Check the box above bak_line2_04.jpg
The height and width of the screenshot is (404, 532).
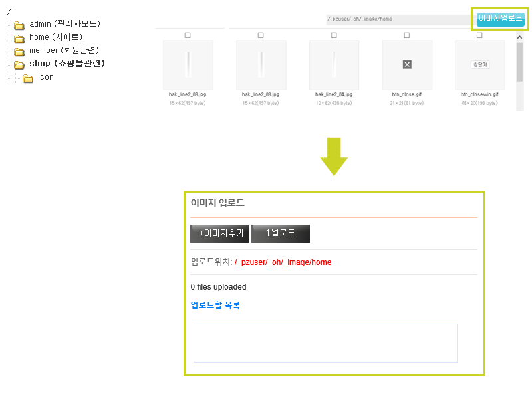[334, 35]
